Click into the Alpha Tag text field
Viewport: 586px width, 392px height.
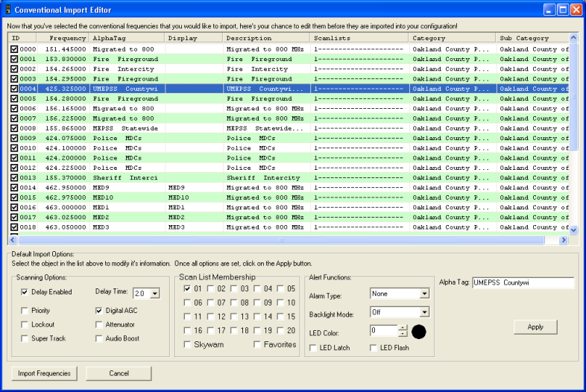(522, 283)
